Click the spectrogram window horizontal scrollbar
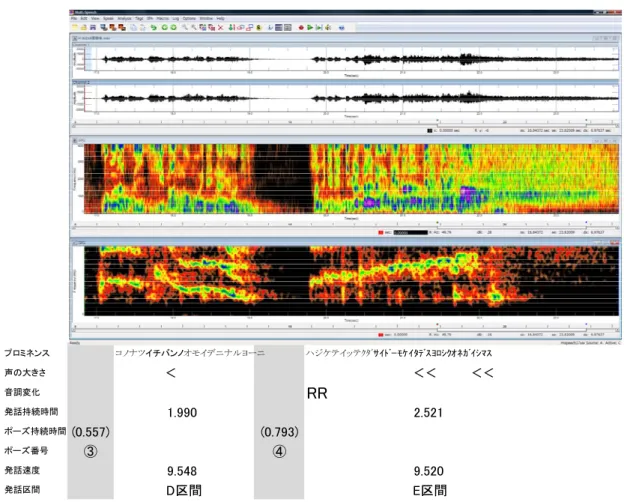This screenshot has height=502, width=624. [346, 228]
